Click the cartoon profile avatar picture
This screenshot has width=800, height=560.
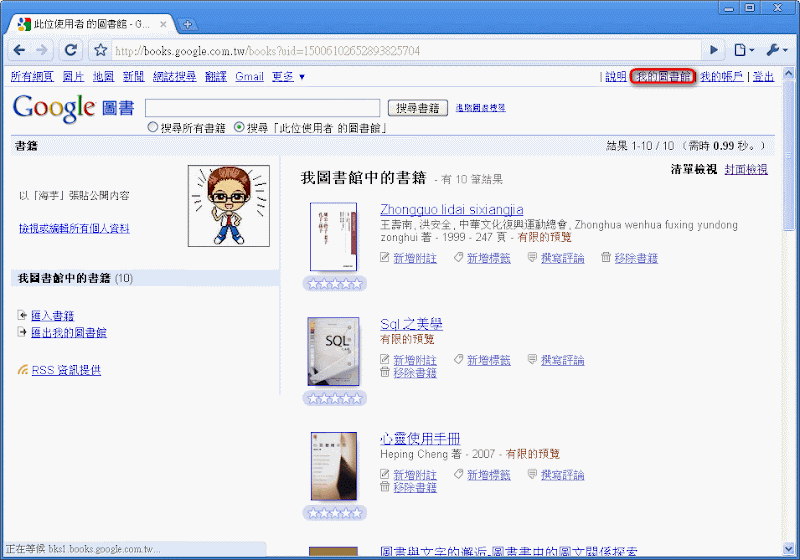click(229, 206)
